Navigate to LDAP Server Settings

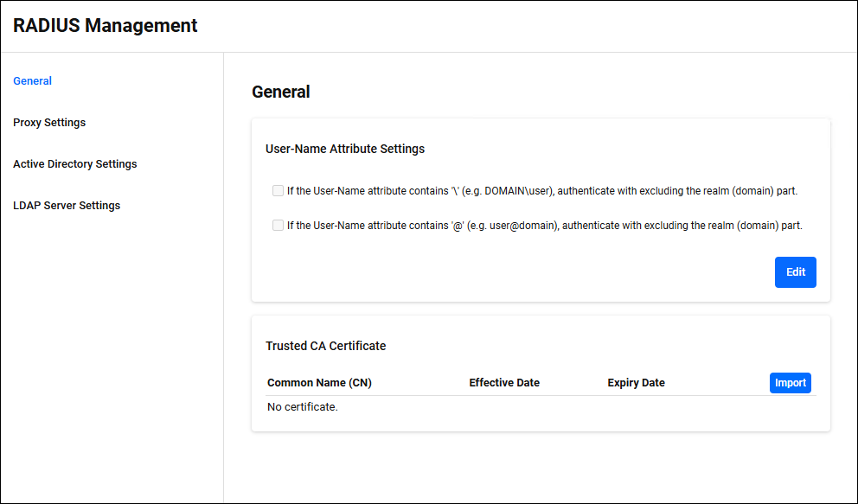67,206
